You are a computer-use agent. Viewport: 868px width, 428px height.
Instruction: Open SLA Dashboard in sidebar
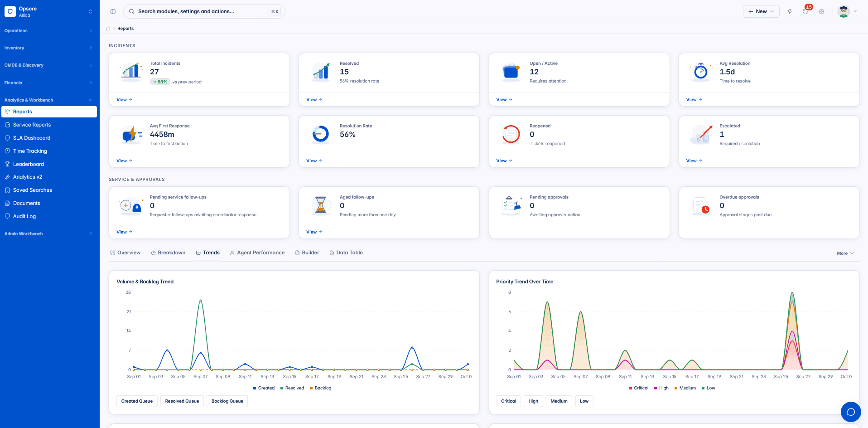point(49,138)
